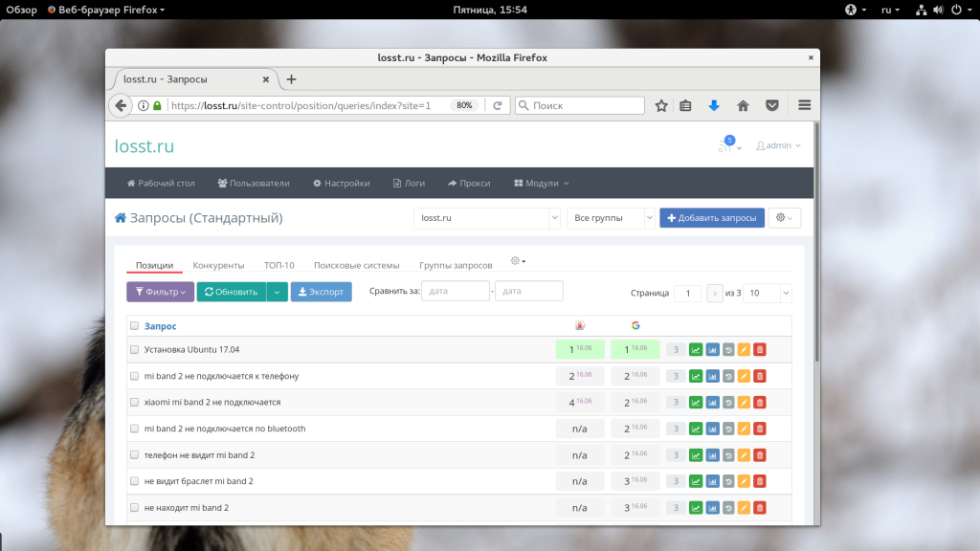980x551 pixels.
Task: Click the page number input field
Action: tap(687, 294)
